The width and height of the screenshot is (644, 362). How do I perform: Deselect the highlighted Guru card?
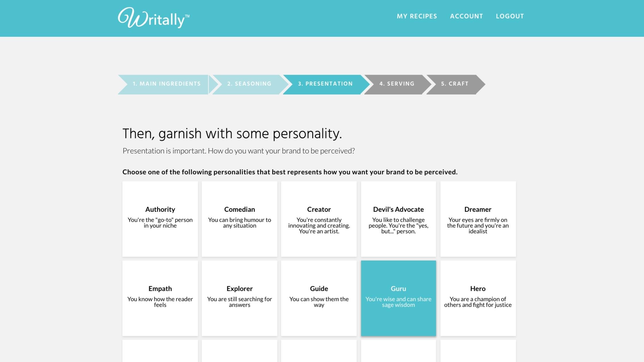398,298
